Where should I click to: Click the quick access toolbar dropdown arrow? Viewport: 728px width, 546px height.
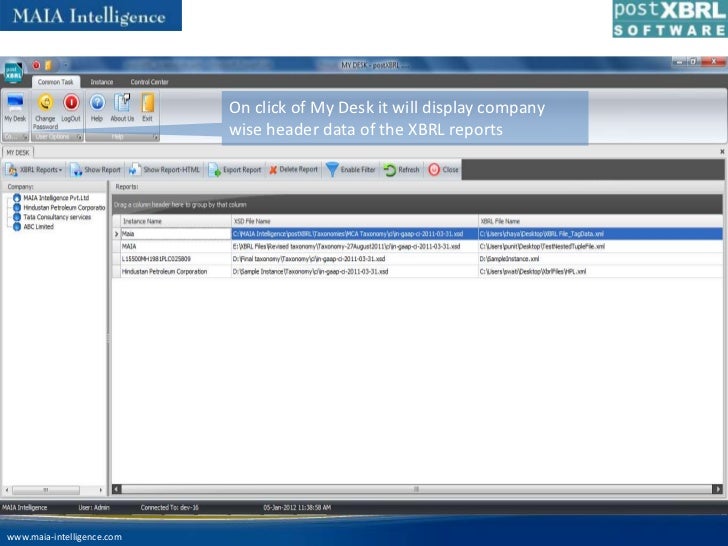[x=65, y=65]
